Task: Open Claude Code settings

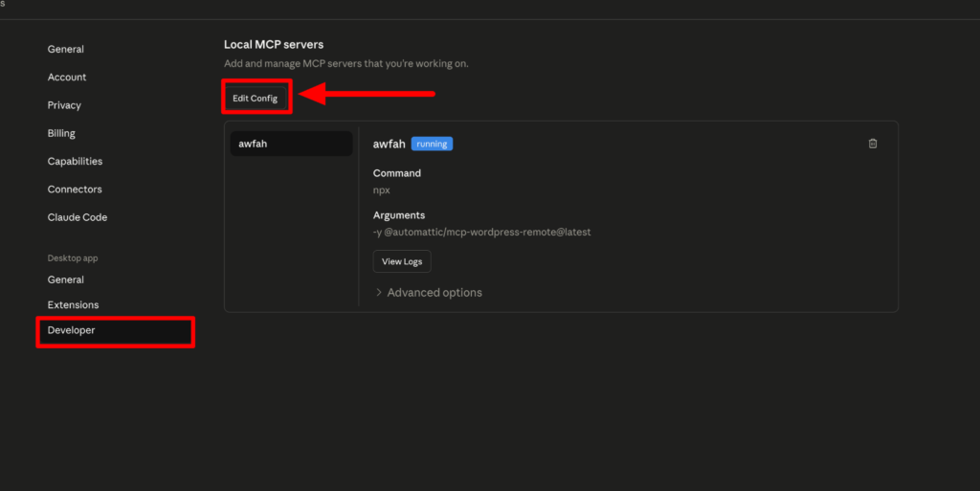Action: (78, 217)
